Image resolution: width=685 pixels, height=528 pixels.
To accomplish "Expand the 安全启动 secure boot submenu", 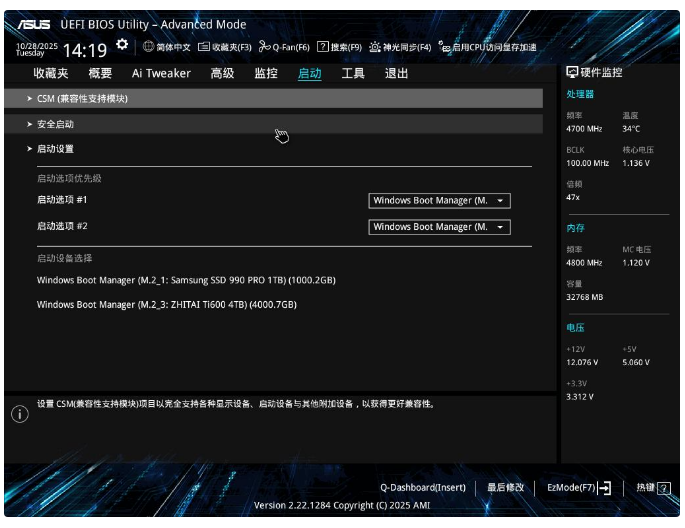I will click(55, 124).
